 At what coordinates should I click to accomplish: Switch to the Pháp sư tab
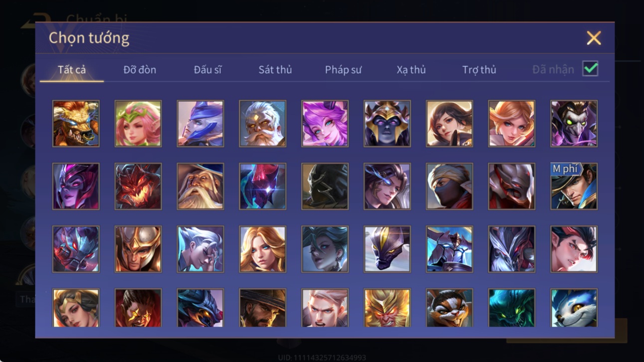click(343, 70)
